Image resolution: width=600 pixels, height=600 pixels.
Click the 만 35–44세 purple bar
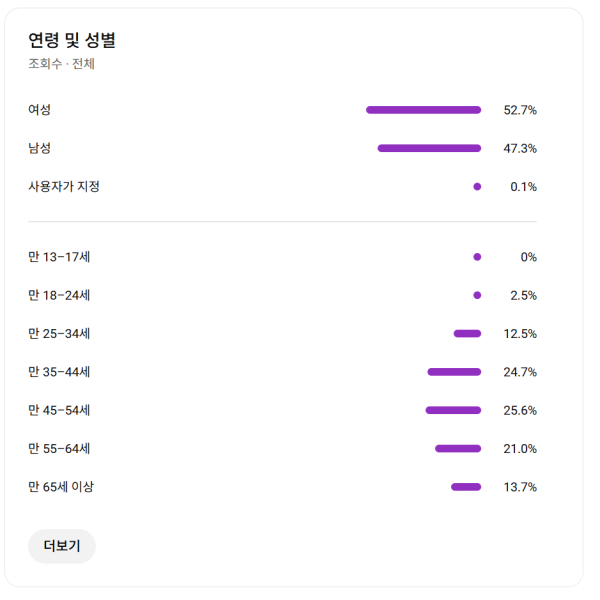(454, 372)
